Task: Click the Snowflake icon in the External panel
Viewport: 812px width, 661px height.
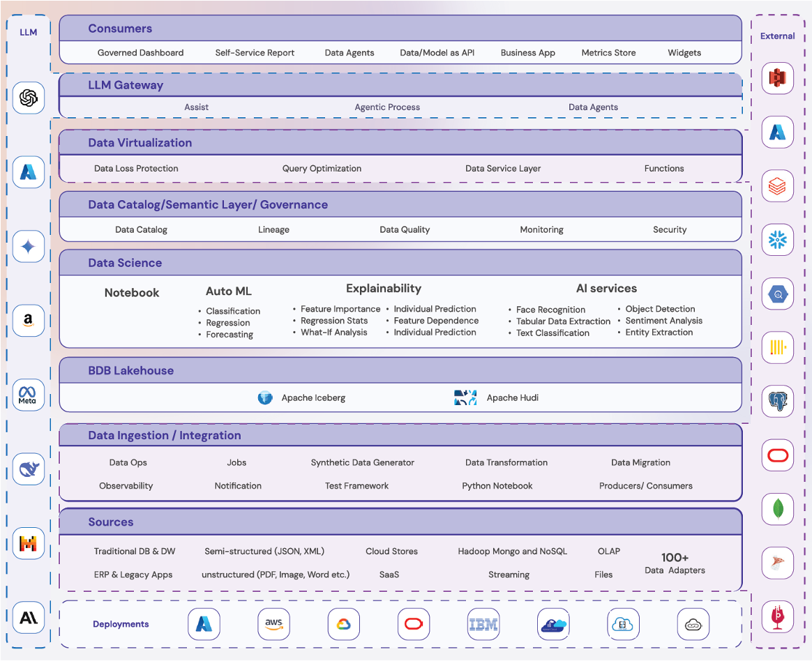Action: [777, 239]
